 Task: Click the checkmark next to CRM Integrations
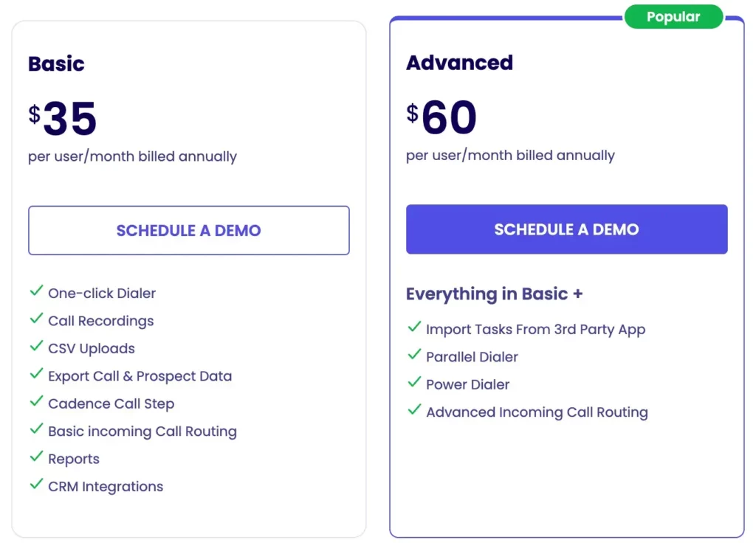click(x=37, y=486)
